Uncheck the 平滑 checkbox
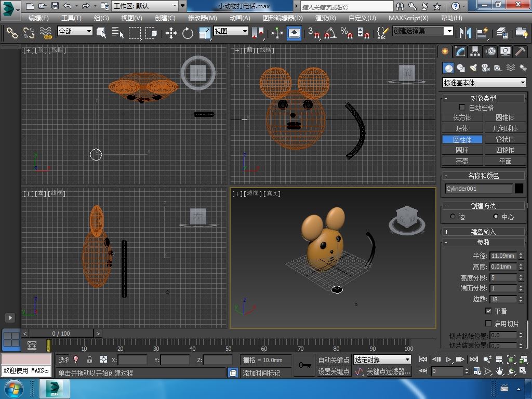This screenshot has width=532, height=399. pyautogui.click(x=488, y=311)
